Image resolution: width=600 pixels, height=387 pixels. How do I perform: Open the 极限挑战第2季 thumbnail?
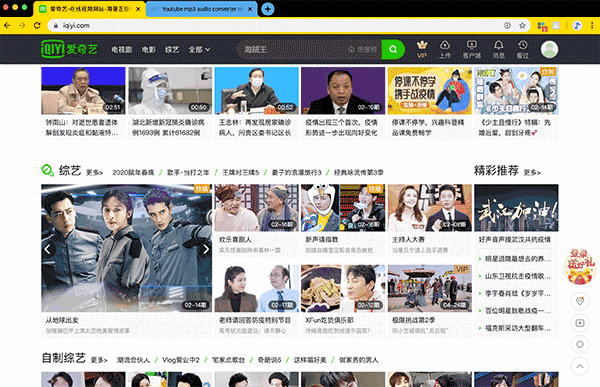pos(430,288)
